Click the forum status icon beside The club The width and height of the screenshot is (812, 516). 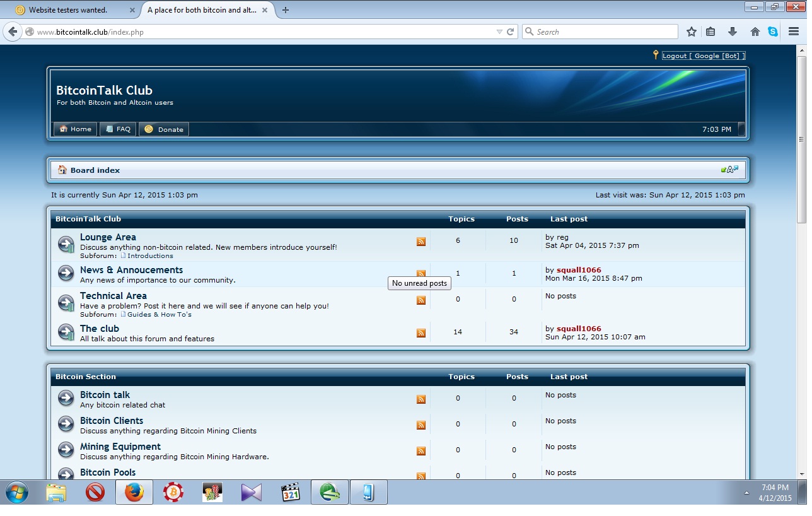(66, 332)
